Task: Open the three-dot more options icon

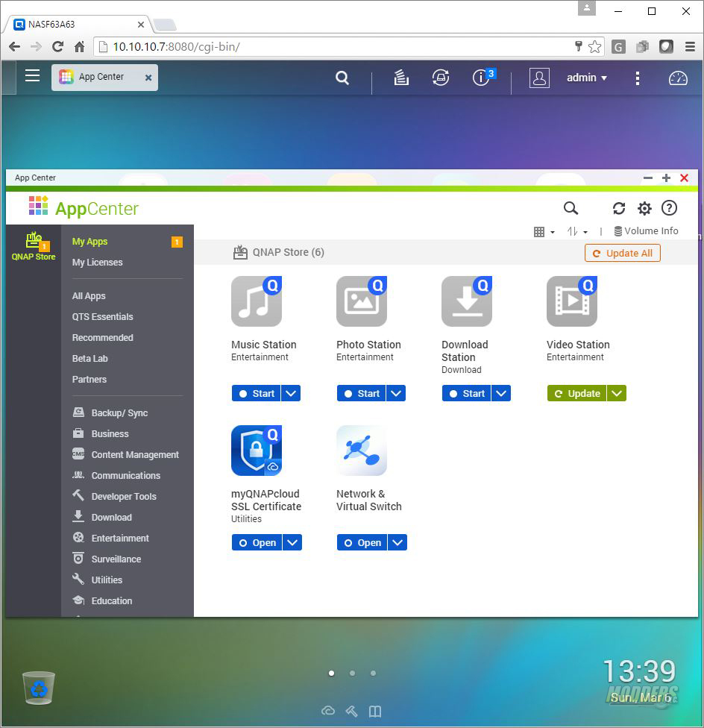Action: [x=637, y=78]
